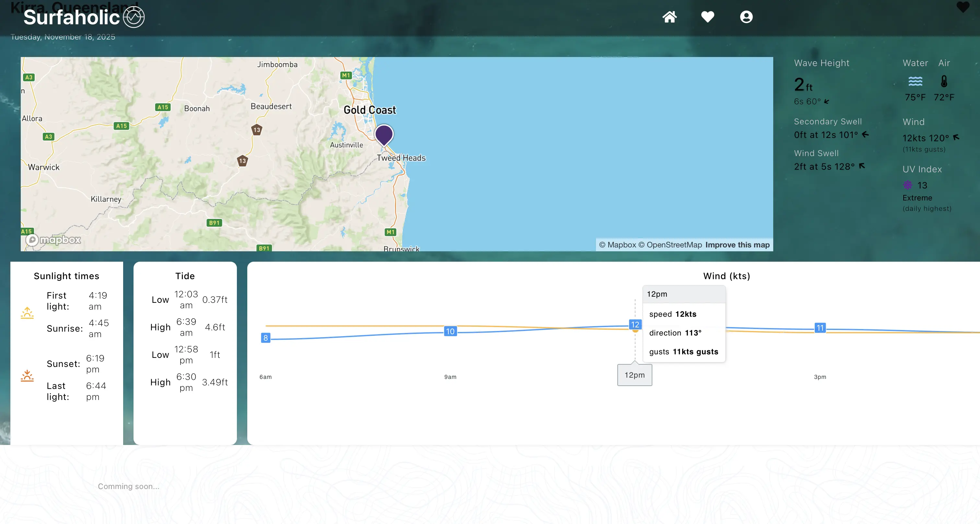
Task: Open favorites via white heart icon
Action: click(707, 17)
